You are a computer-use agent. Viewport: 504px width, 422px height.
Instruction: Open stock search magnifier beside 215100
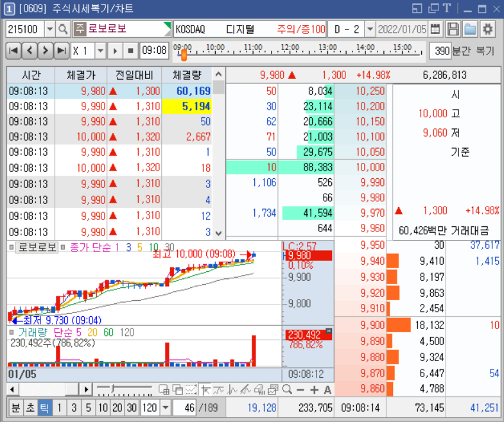click(x=63, y=30)
